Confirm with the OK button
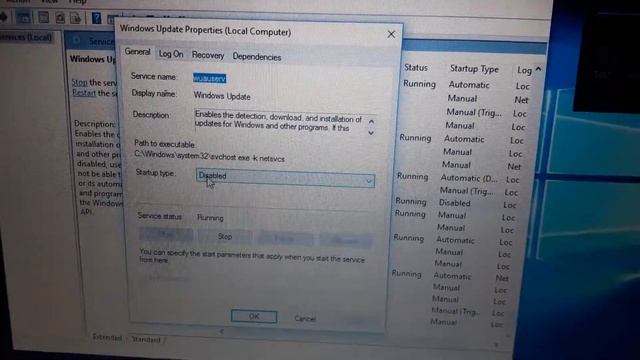Image resolution: width=640 pixels, height=360 pixels. pos(254,316)
